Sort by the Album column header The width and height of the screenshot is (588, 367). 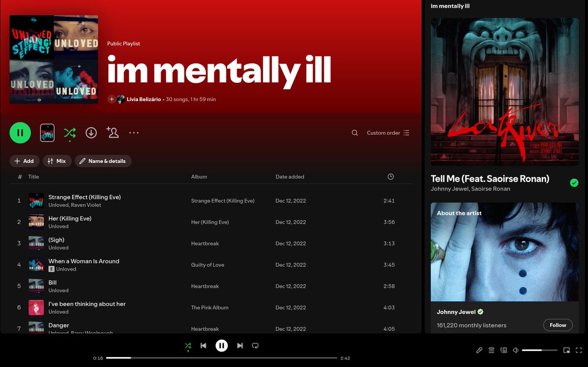click(199, 176)
